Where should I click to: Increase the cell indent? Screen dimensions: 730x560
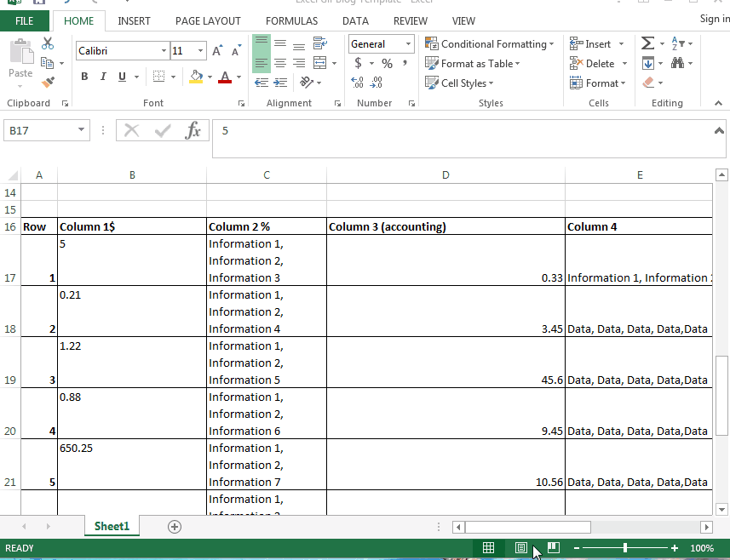click(280, 83)
